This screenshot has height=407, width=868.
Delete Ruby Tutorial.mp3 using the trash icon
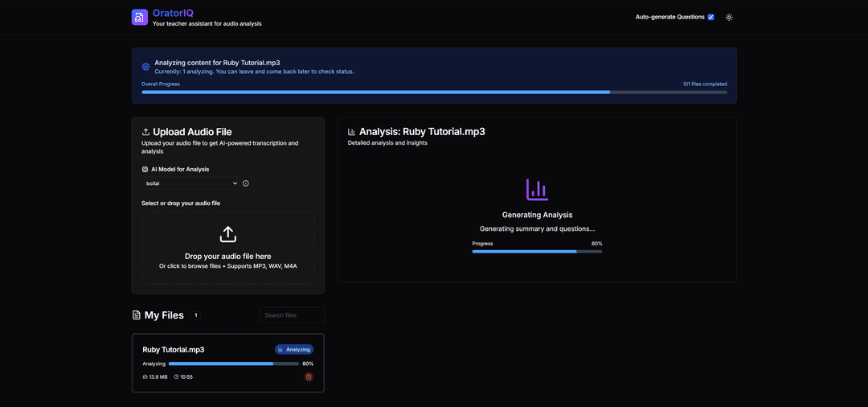(x=309, y=376)
